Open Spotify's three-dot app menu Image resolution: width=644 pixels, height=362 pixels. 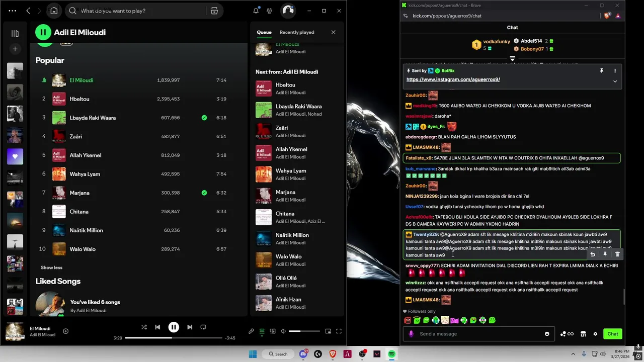[x=13, y=11]
